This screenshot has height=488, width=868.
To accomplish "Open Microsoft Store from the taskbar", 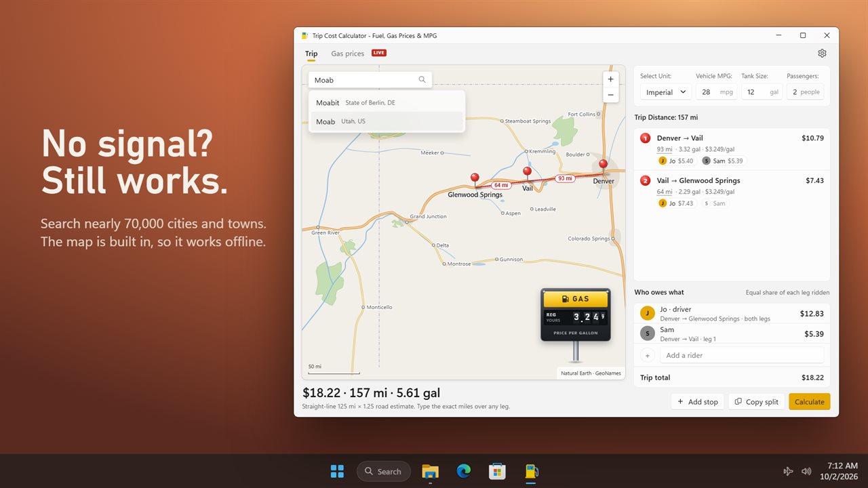I will pos(498,471).
